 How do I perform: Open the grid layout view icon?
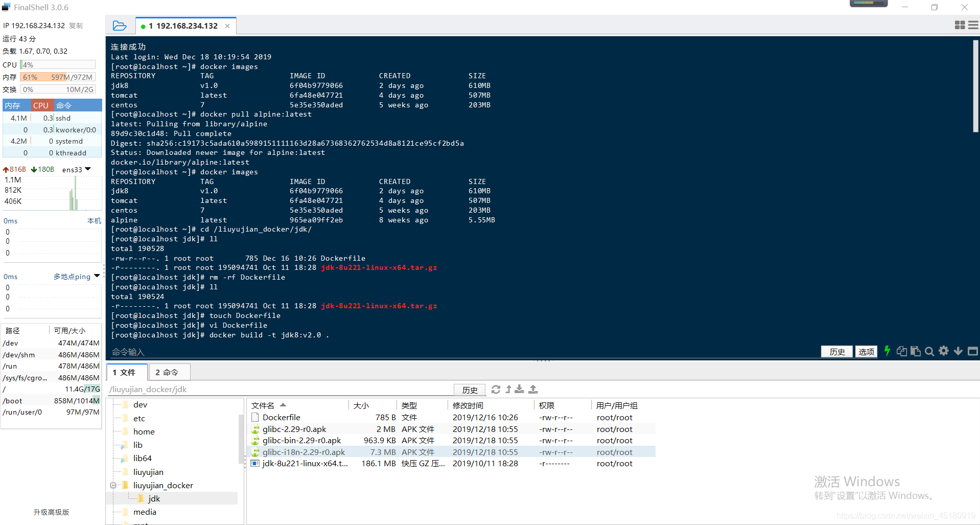click(x=960, y=25)
